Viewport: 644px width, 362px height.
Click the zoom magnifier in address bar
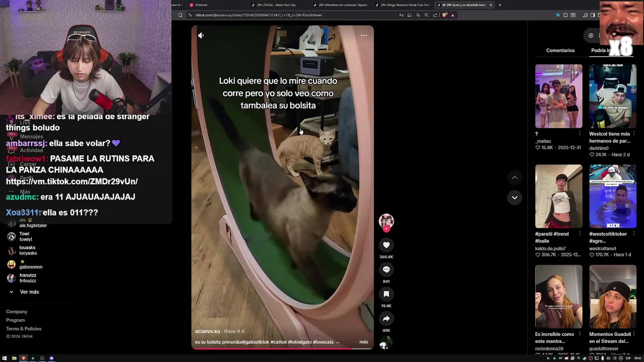pos(426,15)
